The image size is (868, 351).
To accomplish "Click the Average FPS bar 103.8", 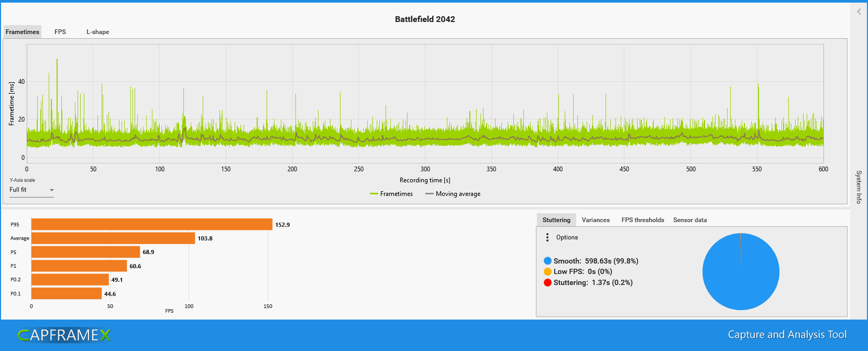I will click(113, 238).
